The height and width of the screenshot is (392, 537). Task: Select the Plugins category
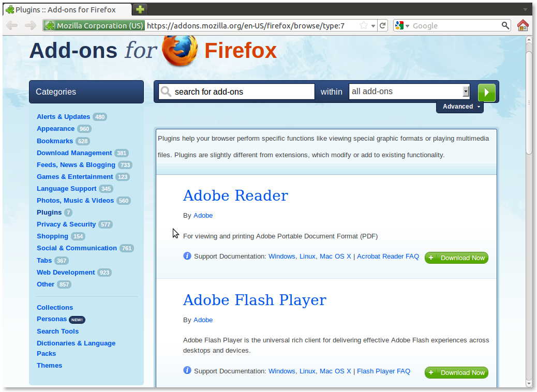coord(49,213)
